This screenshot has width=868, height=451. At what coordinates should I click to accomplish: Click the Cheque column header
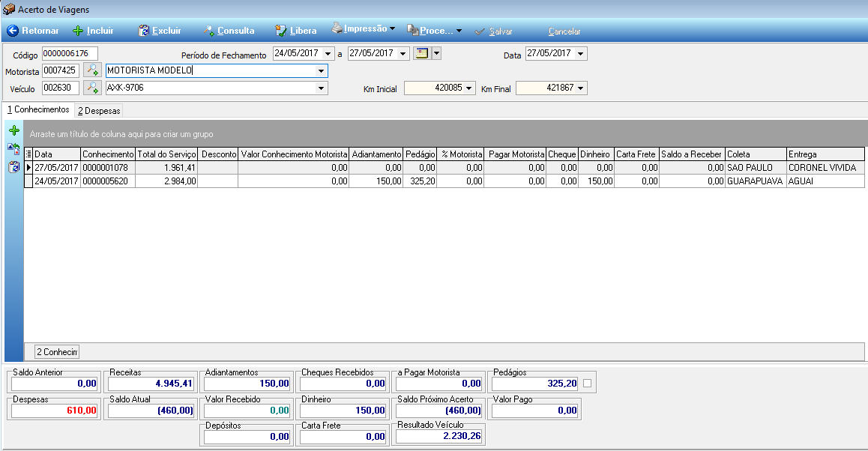click(x=562, y=154)
